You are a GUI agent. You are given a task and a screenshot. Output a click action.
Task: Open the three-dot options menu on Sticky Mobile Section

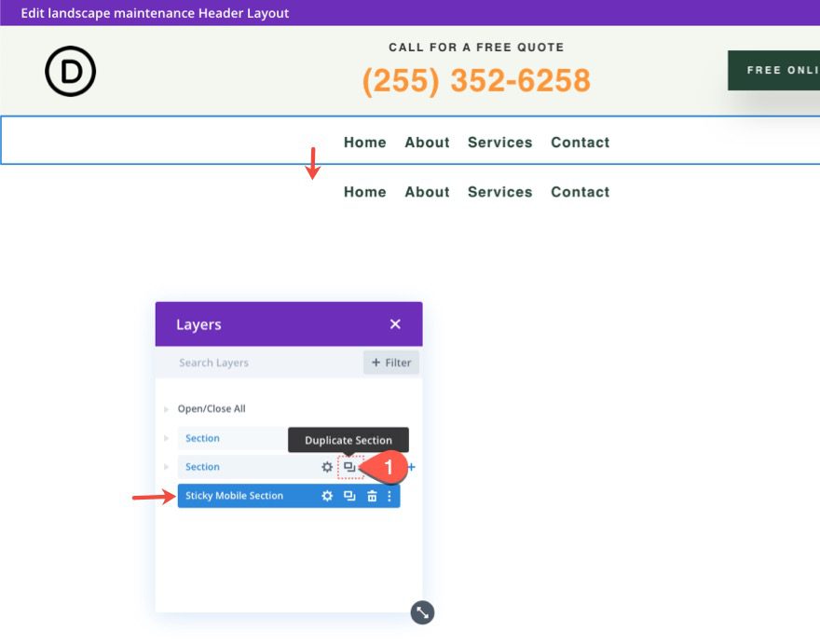point(389,496)
